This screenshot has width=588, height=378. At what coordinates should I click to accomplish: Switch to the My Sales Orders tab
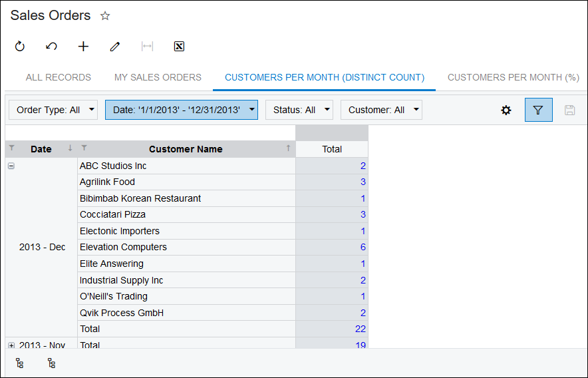click(158, 77)
